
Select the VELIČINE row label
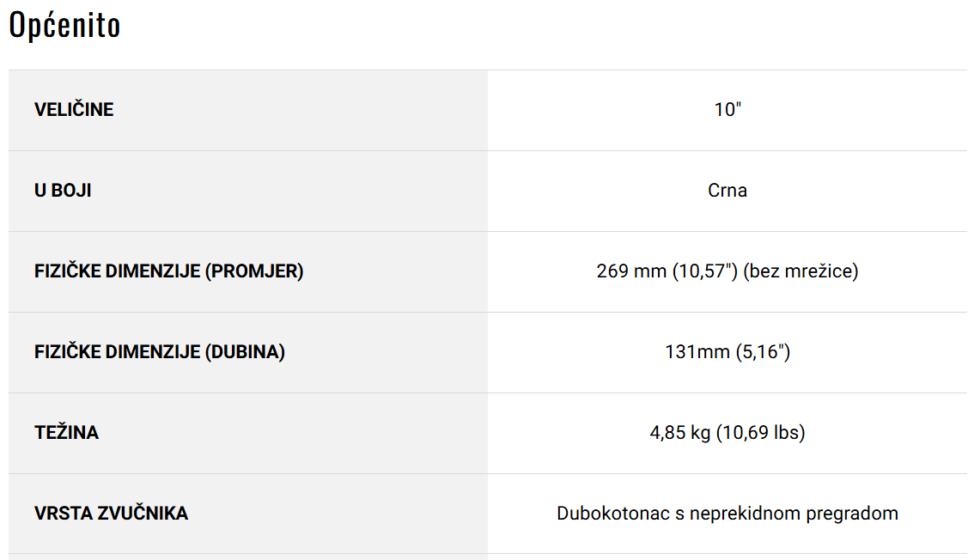tap(74, 110)
